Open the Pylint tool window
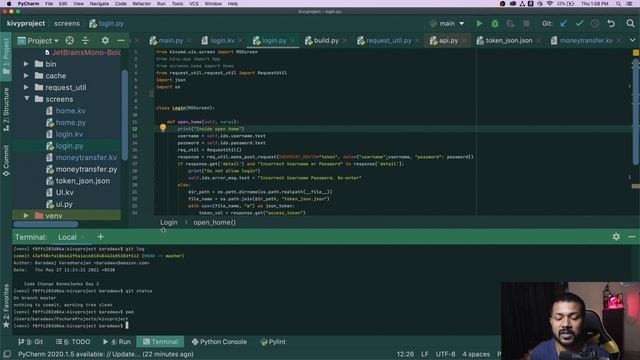 273,342
